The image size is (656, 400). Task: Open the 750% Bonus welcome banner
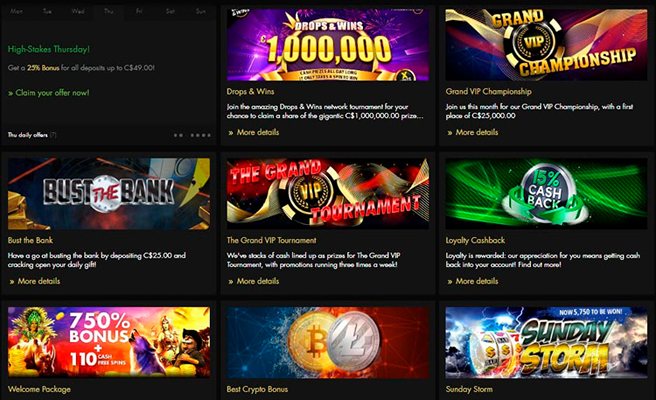pyautogui.click(x=109, y=342)
